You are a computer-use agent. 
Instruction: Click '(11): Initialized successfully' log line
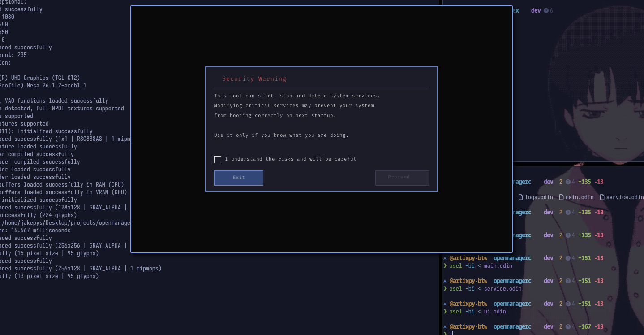[46, 131]
